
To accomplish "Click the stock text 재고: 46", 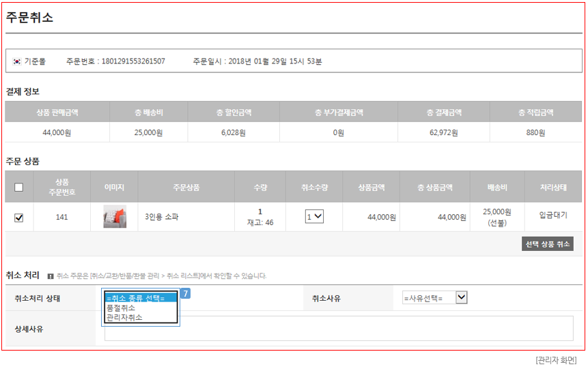I will tap(260, 222).
